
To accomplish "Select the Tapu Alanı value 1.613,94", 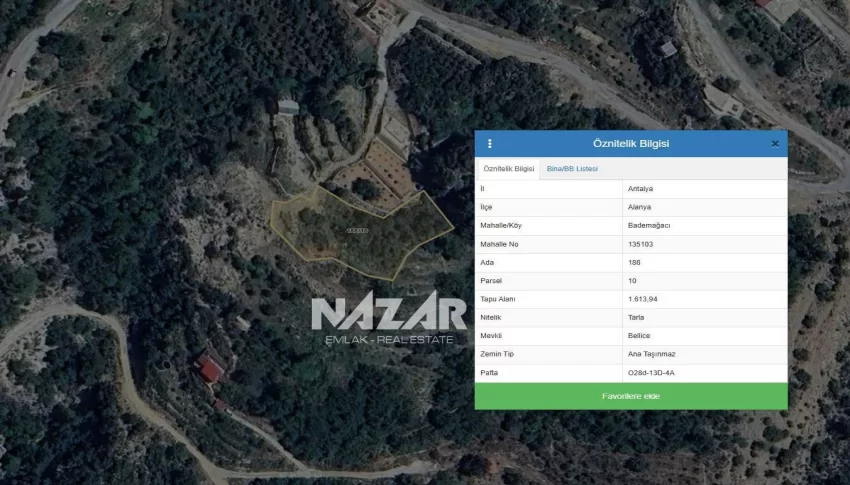I will pyautogui.click(x=643, y=299).
